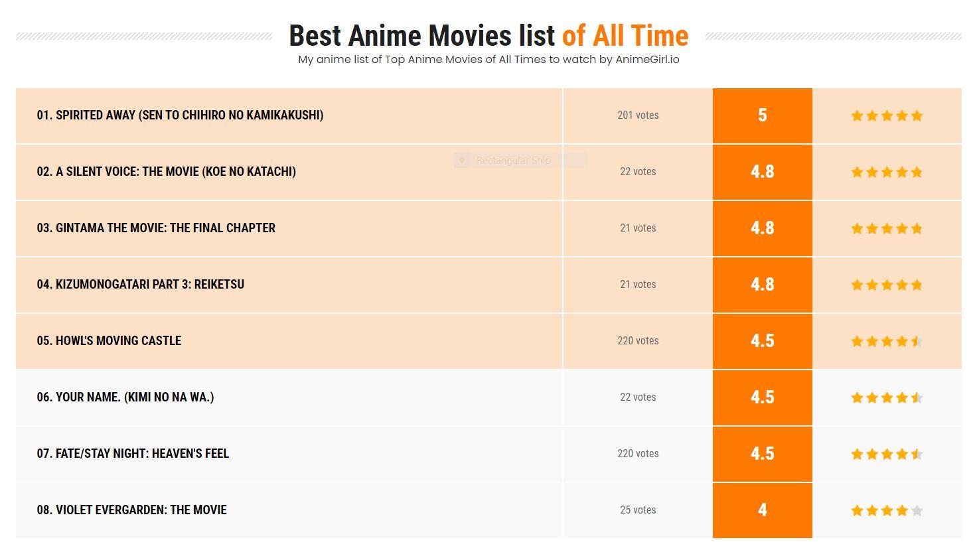The height and width of the screenshot is (560, 973).
Task: Open A Silent Voice: The Movie entry
Action: click(166, 171)
